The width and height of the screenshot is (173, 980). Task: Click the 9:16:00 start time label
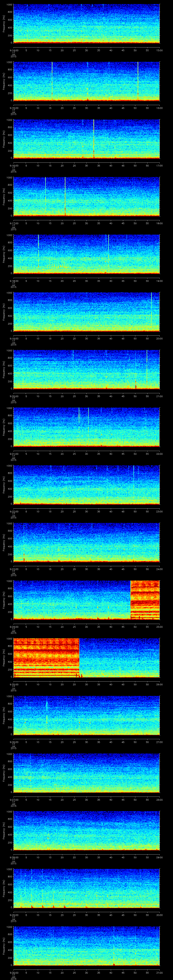pos(14,166)
